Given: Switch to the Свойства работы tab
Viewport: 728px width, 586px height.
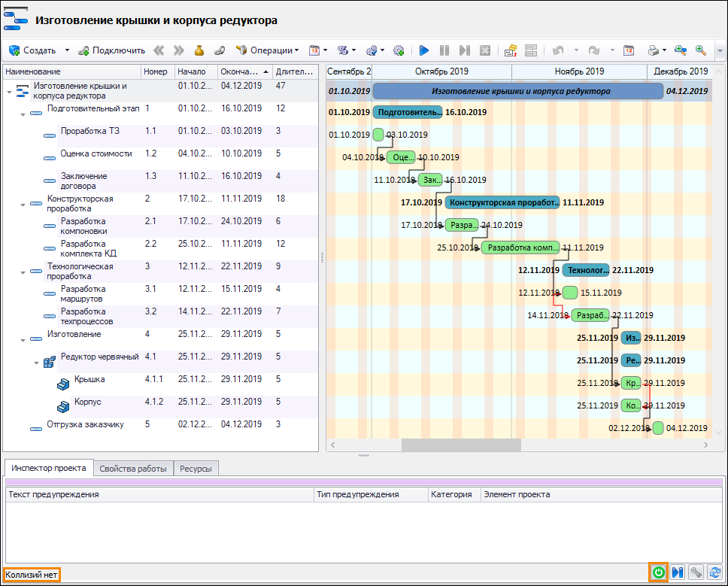Looking at the screenshot, I should click(133, 469).
